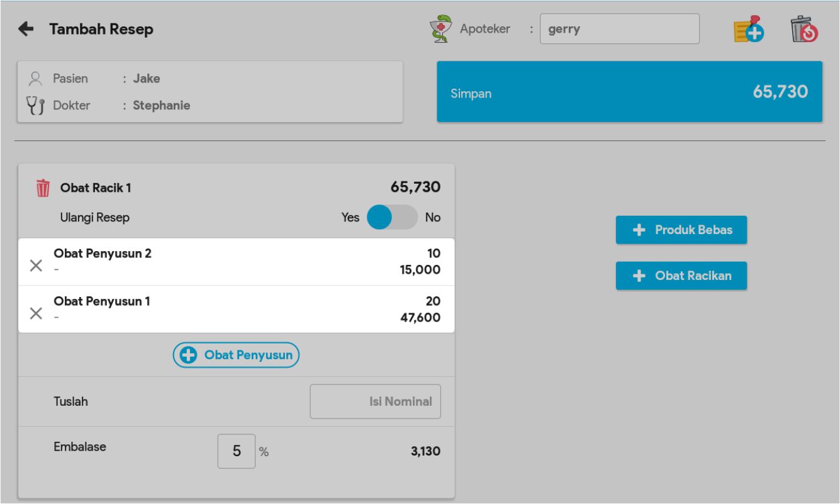
Task: Click the patient person icon
Action: point(36,79)
